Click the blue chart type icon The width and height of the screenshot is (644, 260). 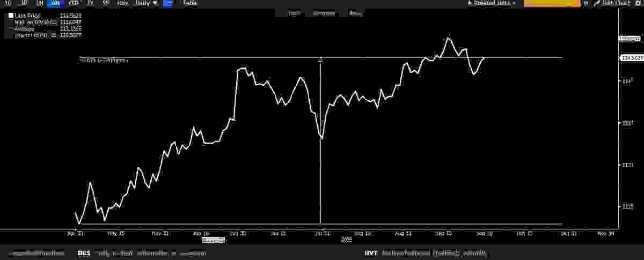point(167,3)
